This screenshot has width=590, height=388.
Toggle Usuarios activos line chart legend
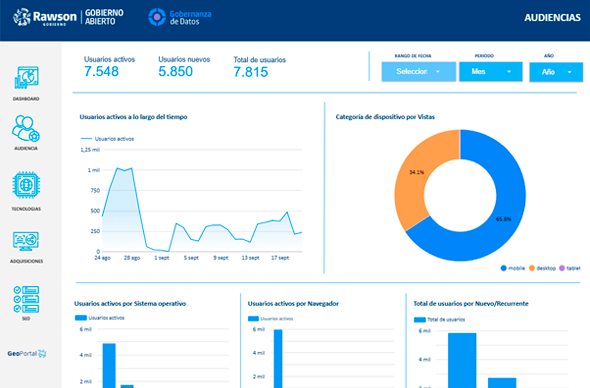point(108,139)
